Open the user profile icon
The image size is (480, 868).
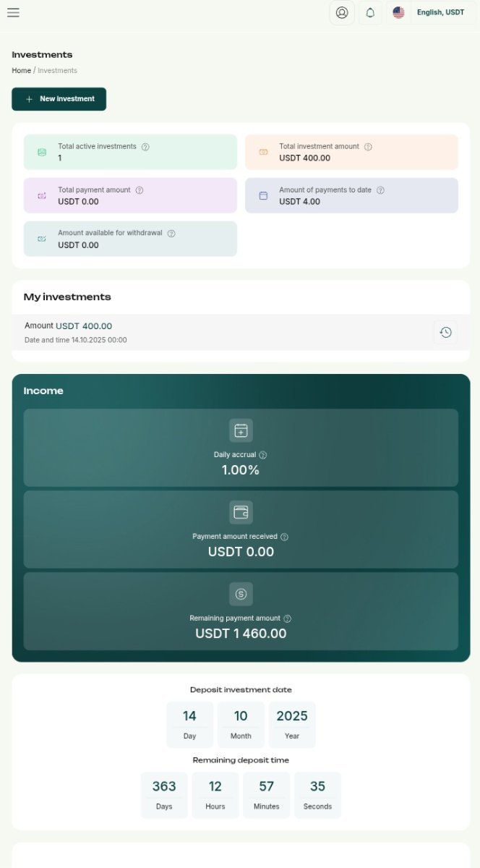coord(342,12)
